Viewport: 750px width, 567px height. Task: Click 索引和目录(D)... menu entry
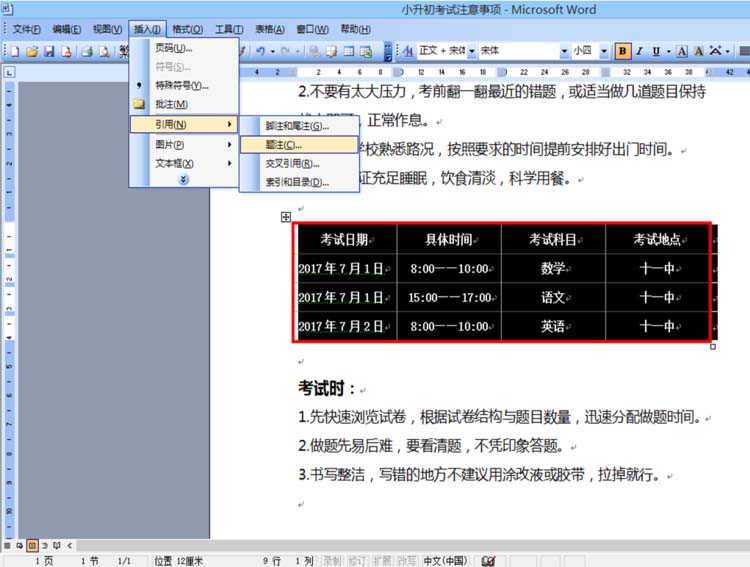(295, 182)
